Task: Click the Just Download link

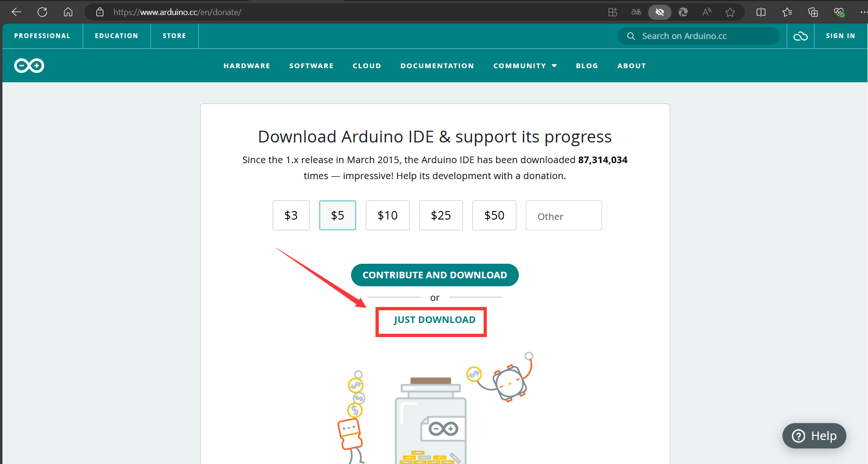Action: coord(435,320)
